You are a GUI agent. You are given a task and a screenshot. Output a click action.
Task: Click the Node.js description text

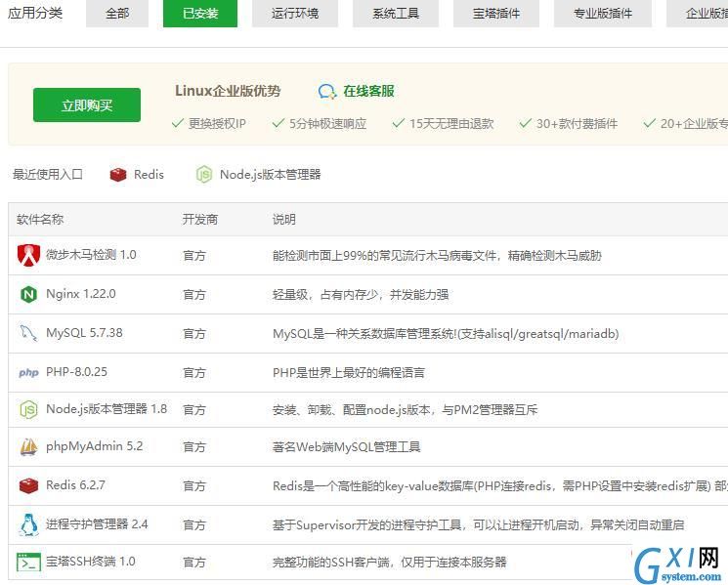click(x=405, y=409)
